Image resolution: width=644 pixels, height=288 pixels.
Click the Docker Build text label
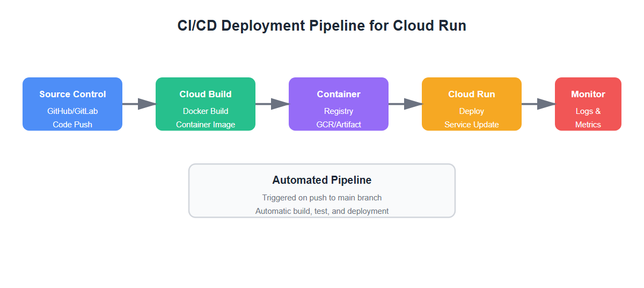pyautogui.click(x=206, y=111)
